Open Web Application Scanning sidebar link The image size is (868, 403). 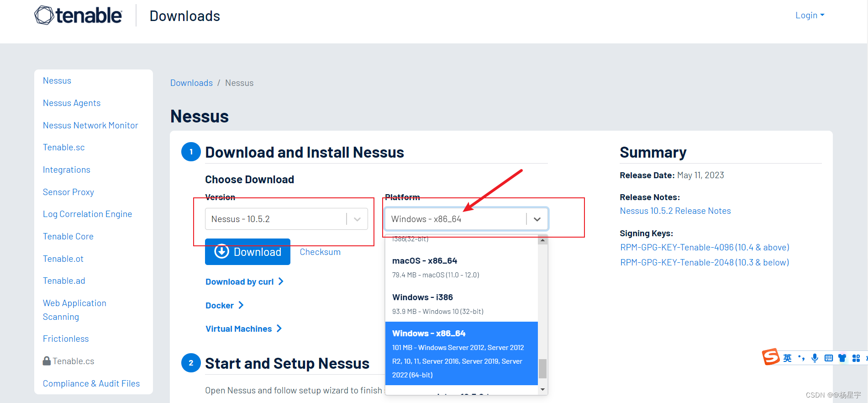point(74,310)
